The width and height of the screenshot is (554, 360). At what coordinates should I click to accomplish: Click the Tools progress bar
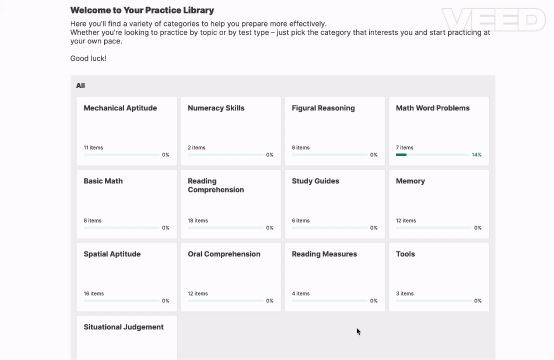(434, 301)
